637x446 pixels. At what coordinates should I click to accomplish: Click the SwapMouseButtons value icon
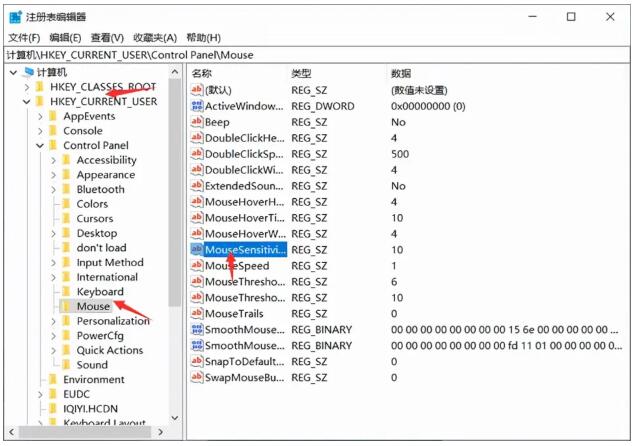coord(197,377)
